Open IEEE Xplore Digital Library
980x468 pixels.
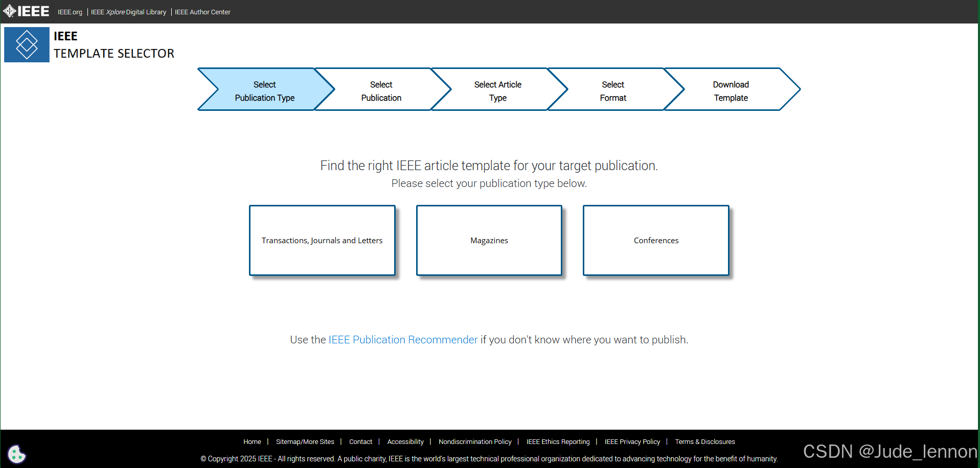pyautogui.click(x=128, y=12)
